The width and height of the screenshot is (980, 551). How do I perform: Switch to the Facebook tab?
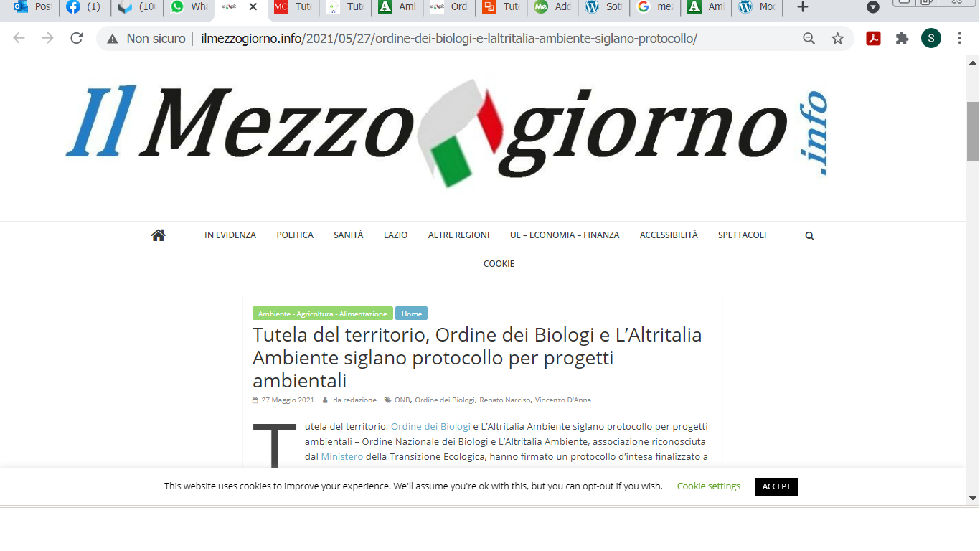pos(83,7)
